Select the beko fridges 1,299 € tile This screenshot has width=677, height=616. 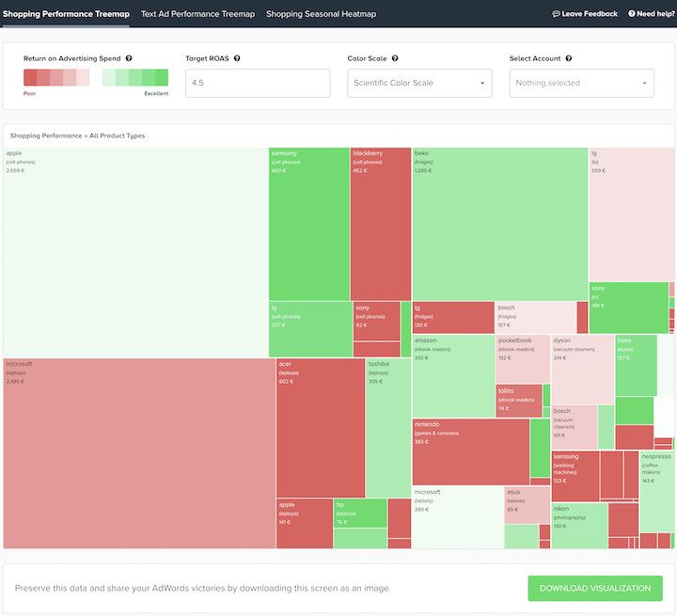pos(500,224)
